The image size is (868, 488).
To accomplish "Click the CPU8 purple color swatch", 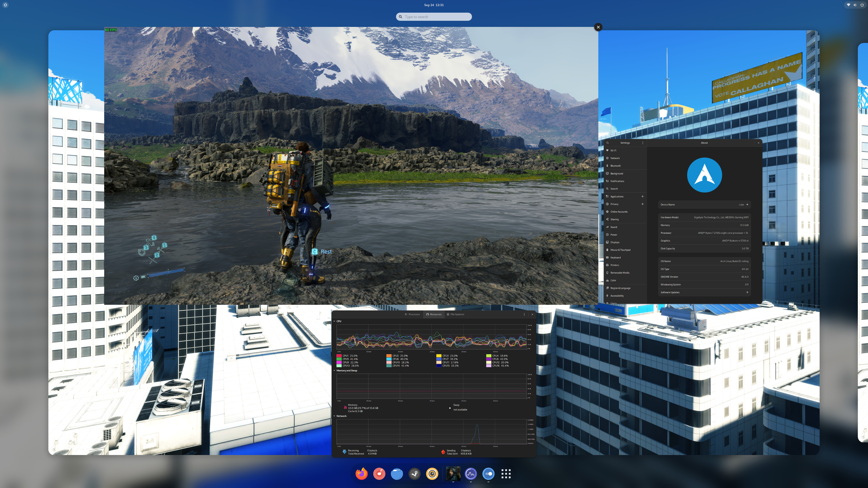I will click(488, 359).
